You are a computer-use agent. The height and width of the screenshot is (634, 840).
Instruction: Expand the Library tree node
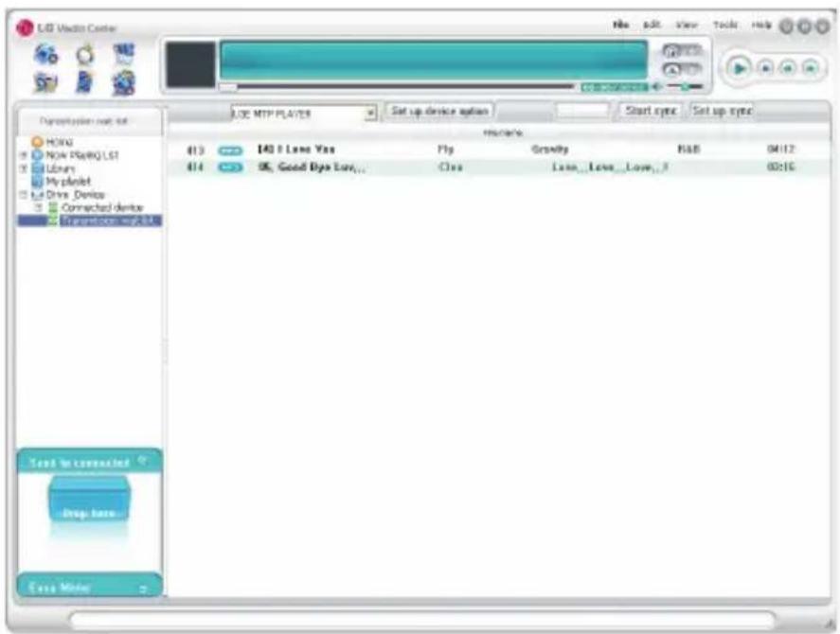[23, 168]
